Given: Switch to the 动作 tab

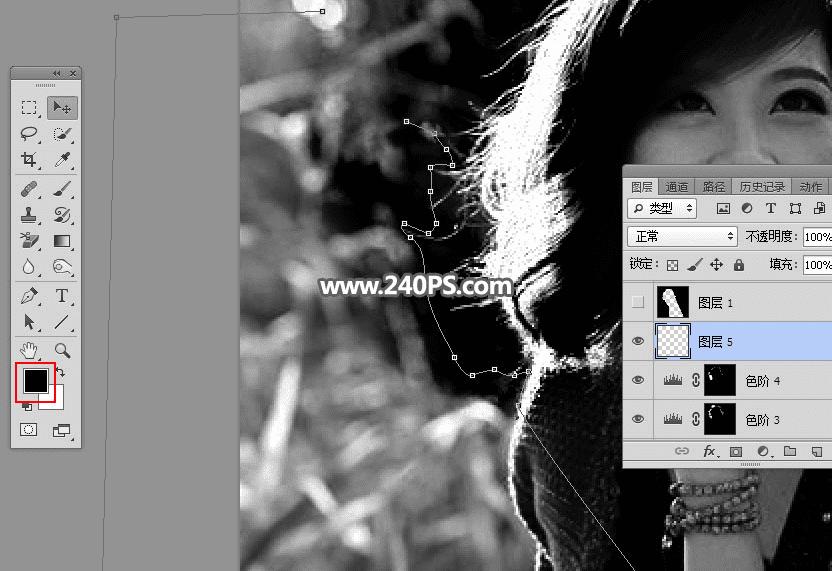Looking at the screenshot, I should (x=810, y=187).
